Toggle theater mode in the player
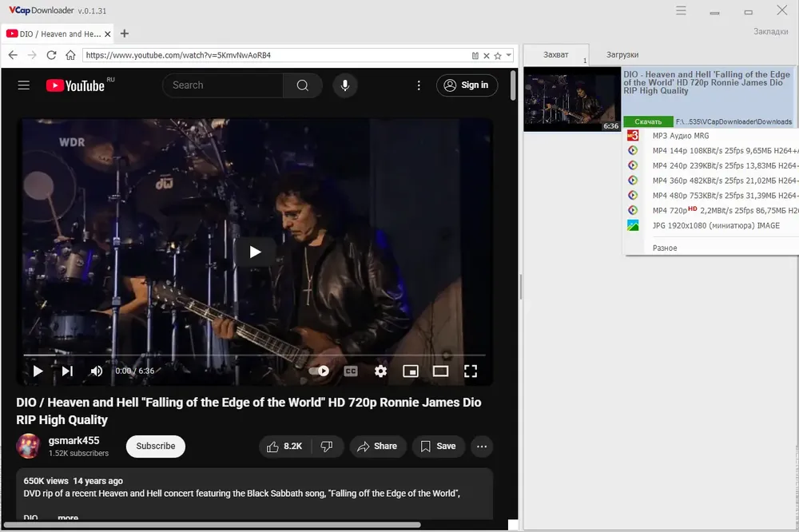This screenshot has width=799, height=532. [x=440, y=371]
